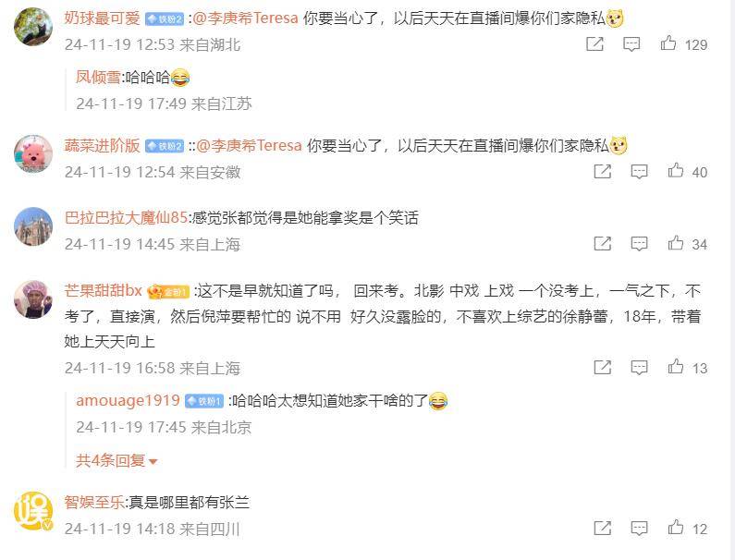Open the amouage1919 user profile link

[128, 401]
